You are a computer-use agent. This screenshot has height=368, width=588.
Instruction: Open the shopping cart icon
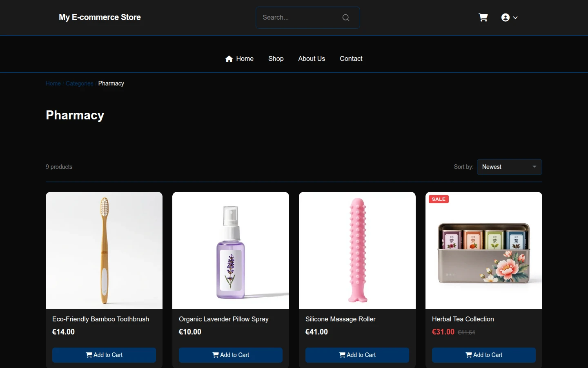[483, 18]
